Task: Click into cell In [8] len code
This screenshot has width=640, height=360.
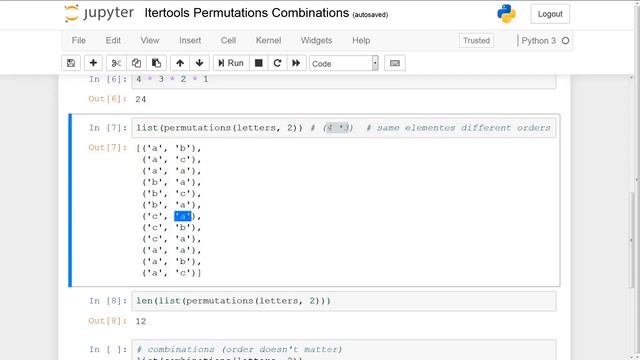Action: tap(344, 301)
